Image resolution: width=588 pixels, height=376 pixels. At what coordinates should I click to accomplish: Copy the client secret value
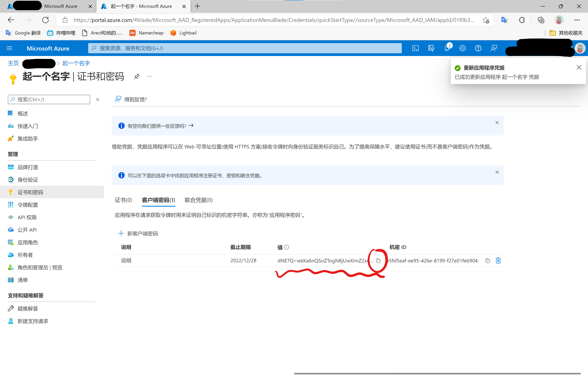(x=378, y=260)
